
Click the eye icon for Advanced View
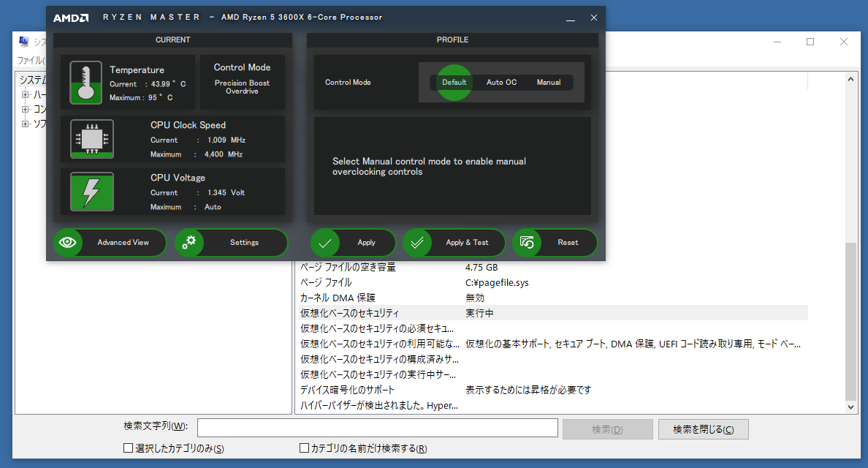69,243
